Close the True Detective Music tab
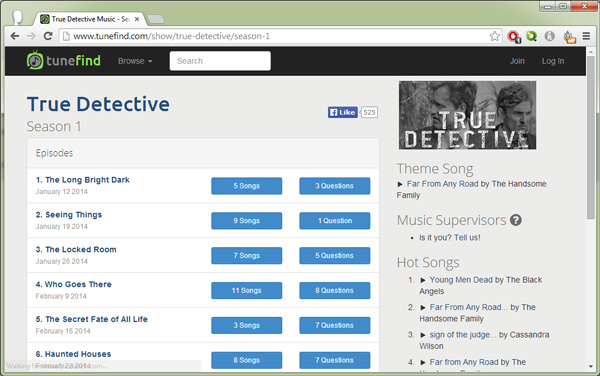Screen dimensions: 600x376 click(x=137, y=19)
